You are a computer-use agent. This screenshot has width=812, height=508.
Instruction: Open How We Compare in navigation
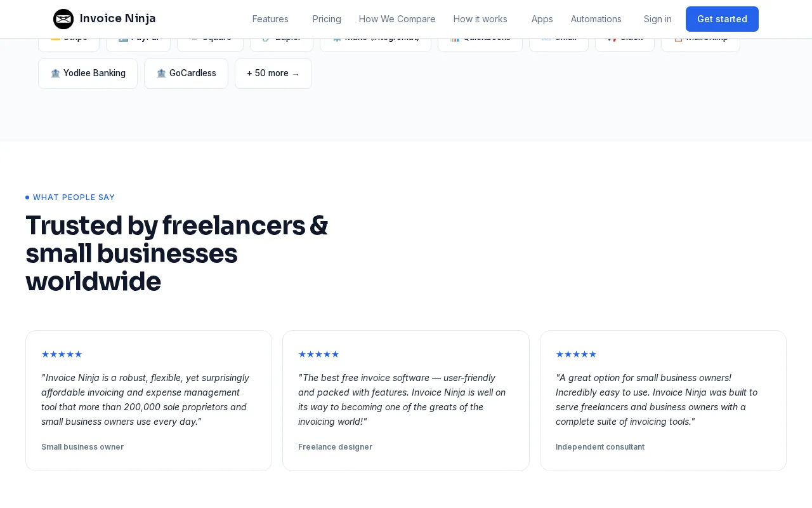(397, 19)
